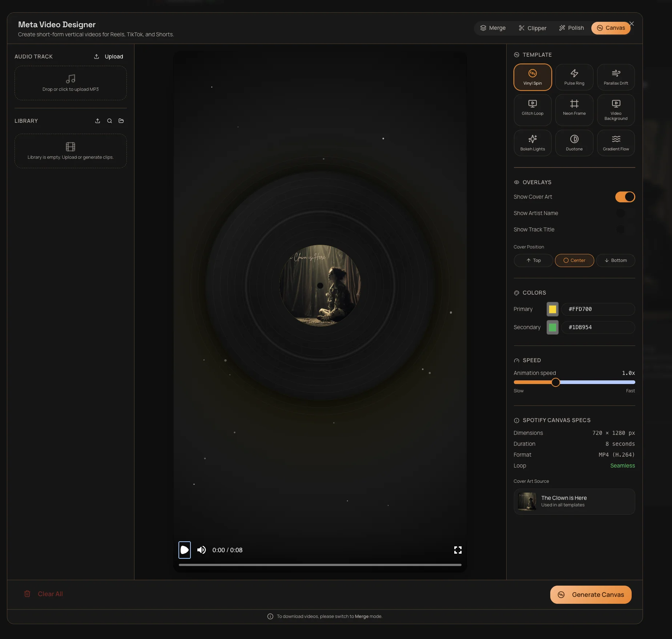Enable Show Track Title toggle
Screen dimensions: 672x639
[x=625, y=230]
